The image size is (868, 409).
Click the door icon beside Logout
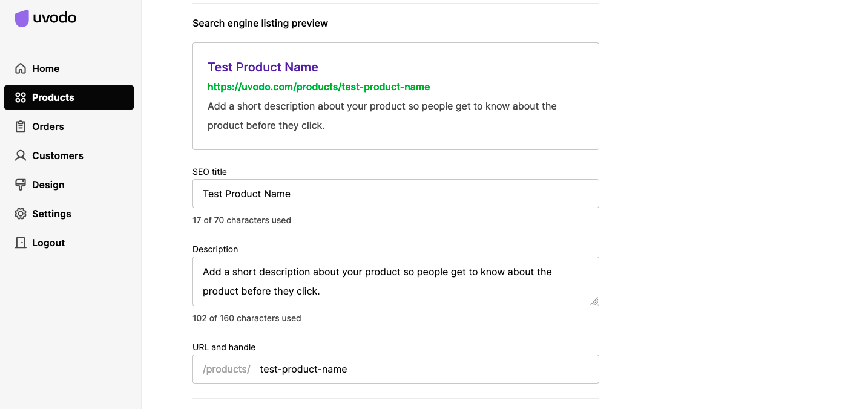tap(21, 243)
